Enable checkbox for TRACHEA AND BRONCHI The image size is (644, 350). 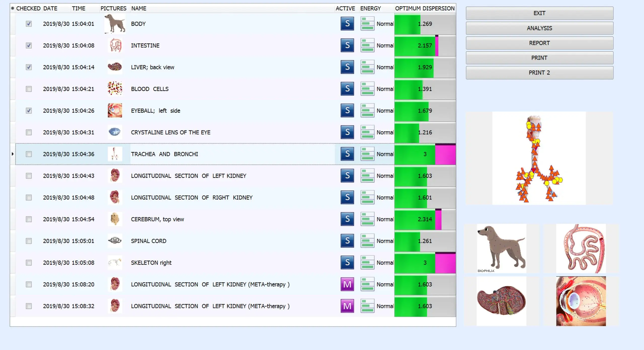tap(29, 154)
